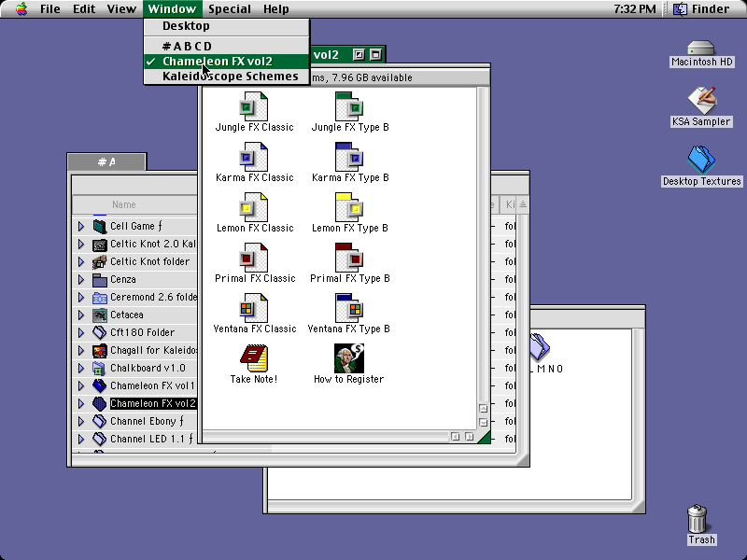Expand the Chameleon FX vol1 folder

point(81,385)
